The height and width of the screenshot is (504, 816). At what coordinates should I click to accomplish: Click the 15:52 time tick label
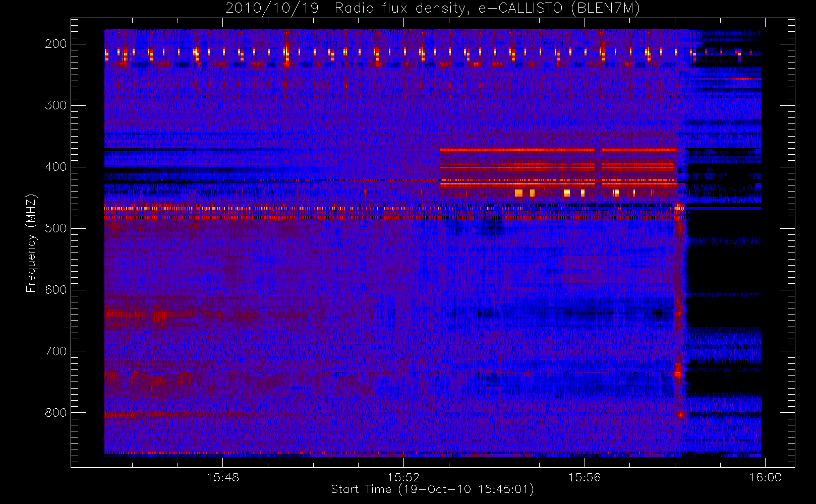(x=403, y=477)
